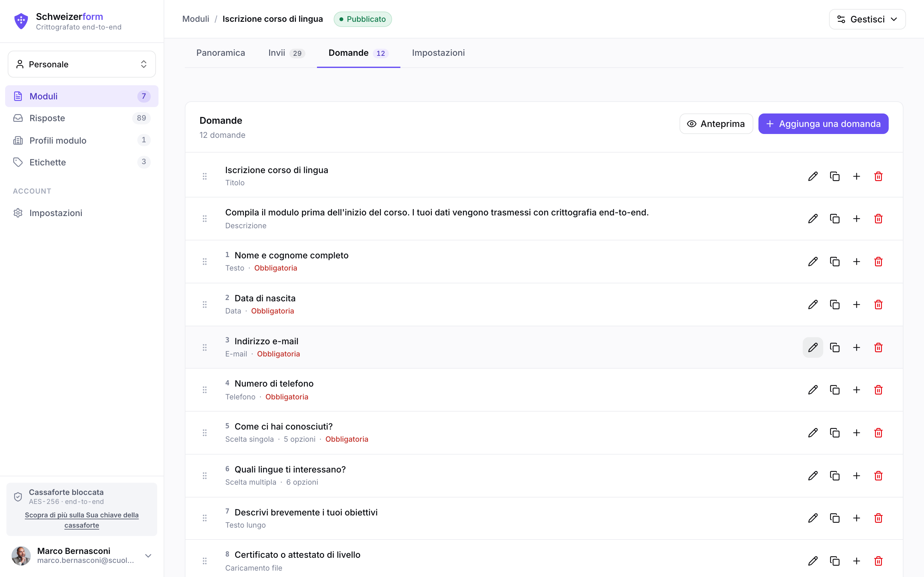
Task: Click "Aggiunga una domanda" button
Action: click(823, 124)
